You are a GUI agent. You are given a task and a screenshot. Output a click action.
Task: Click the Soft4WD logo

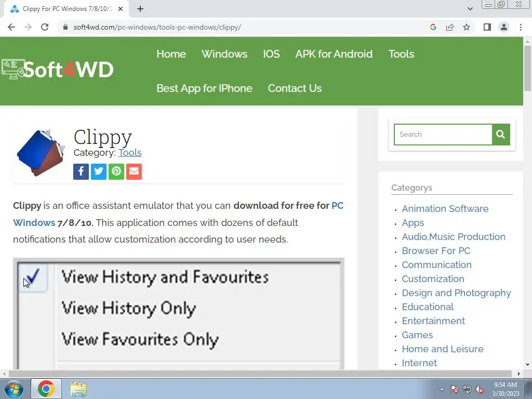tap(57, 69)
